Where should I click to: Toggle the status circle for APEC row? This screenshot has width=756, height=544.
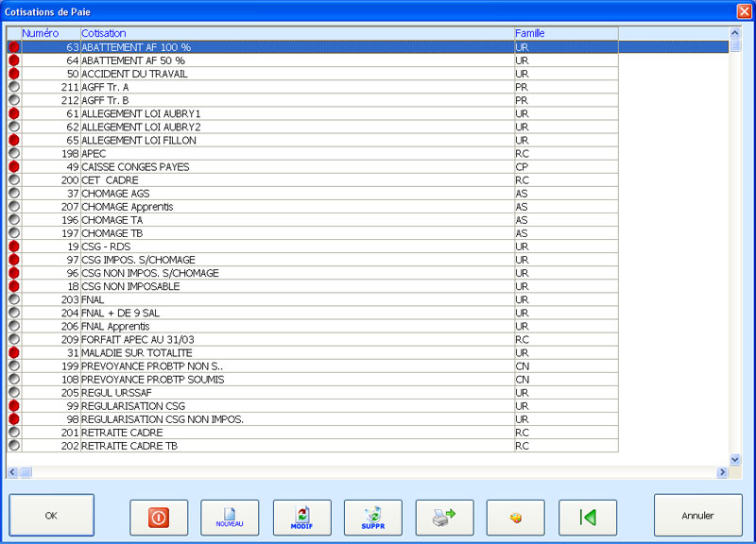coord(13,153)
